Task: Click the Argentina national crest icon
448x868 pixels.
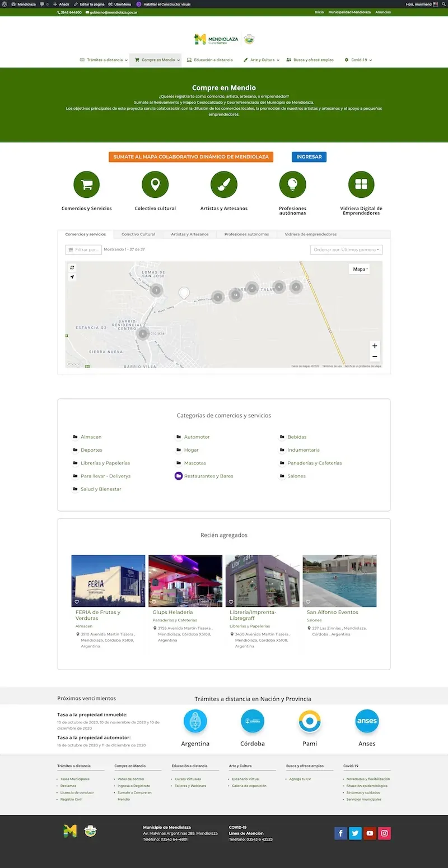Action: (195, 721)
